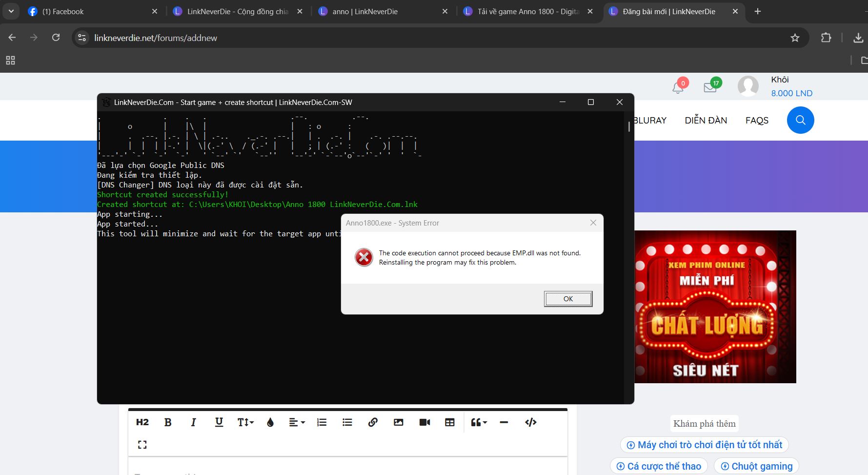Expand the quote options dropdown

pyautogui.click(x=479, y=422)
